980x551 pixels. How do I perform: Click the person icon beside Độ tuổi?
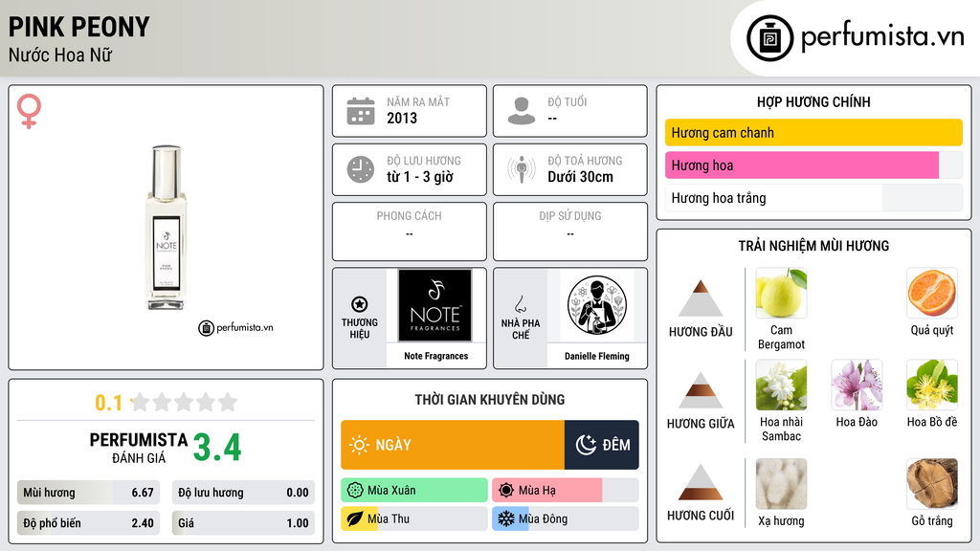[522, 111]
